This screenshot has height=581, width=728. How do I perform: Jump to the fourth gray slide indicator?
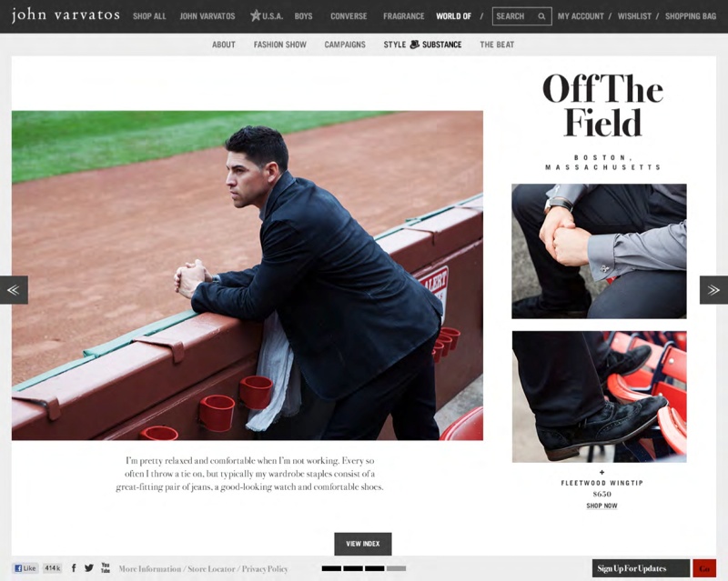point(396,568)
